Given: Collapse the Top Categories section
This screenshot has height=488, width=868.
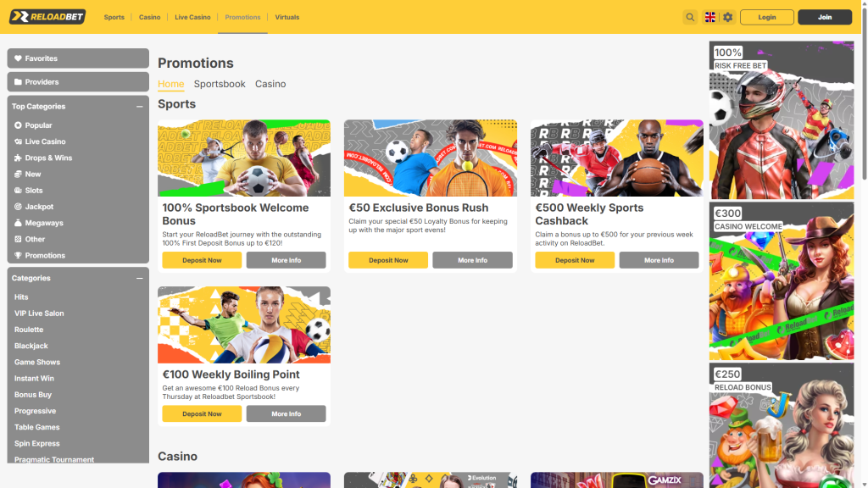Looking at the screenshot, I should pyautogui.click(x=140, y=106).
